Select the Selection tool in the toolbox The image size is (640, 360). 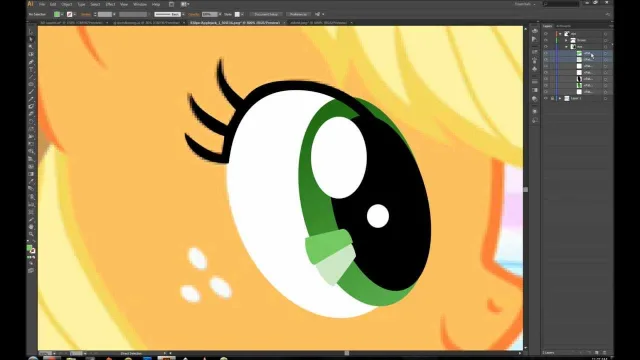click(x=31, y=32)
